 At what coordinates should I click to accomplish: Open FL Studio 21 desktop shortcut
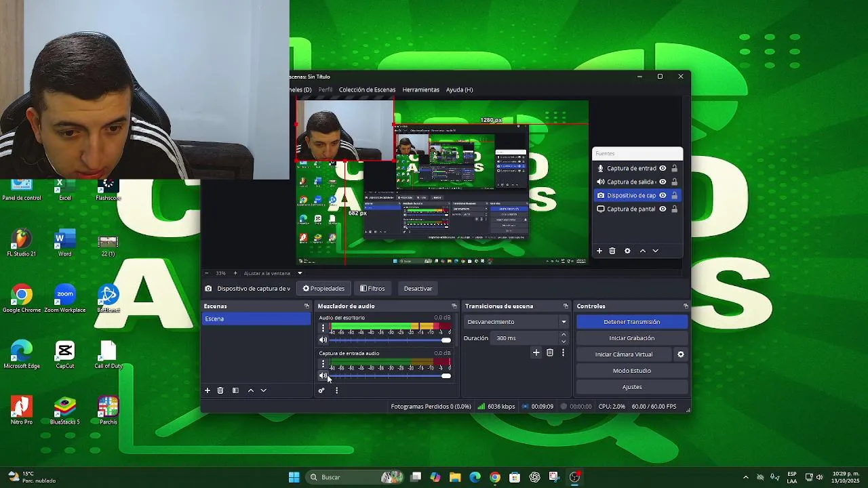pyautogui.click(x=21, y=243)
